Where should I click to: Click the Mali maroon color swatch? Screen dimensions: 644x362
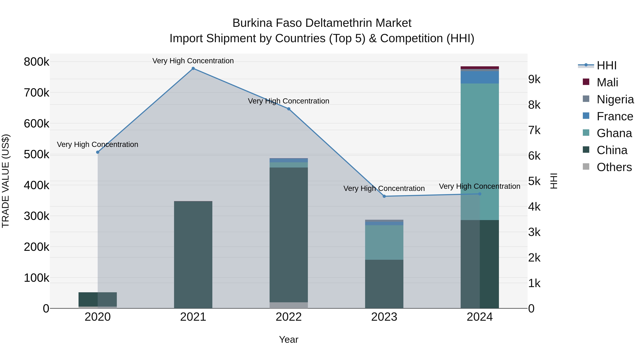(x=586, y=82)
